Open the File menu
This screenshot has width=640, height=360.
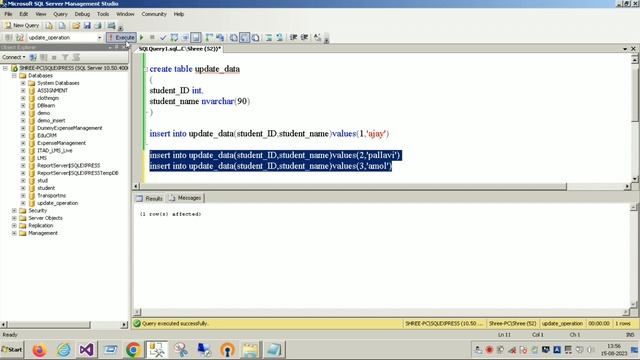[x=8, y=14]
